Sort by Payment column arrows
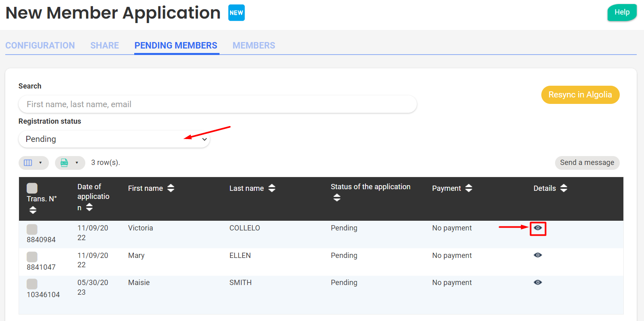644x321 pixels. 469,188
